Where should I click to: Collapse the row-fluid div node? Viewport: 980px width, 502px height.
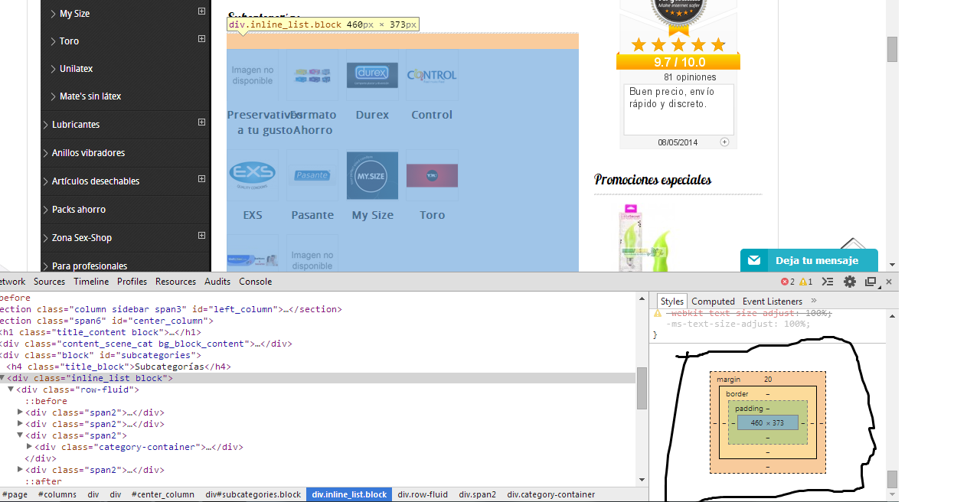[11, 390]
